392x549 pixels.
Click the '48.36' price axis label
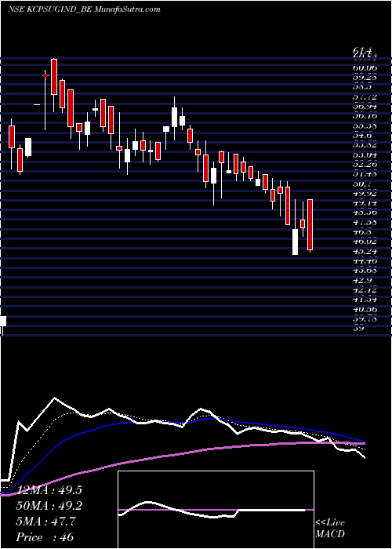coord(364,213)
